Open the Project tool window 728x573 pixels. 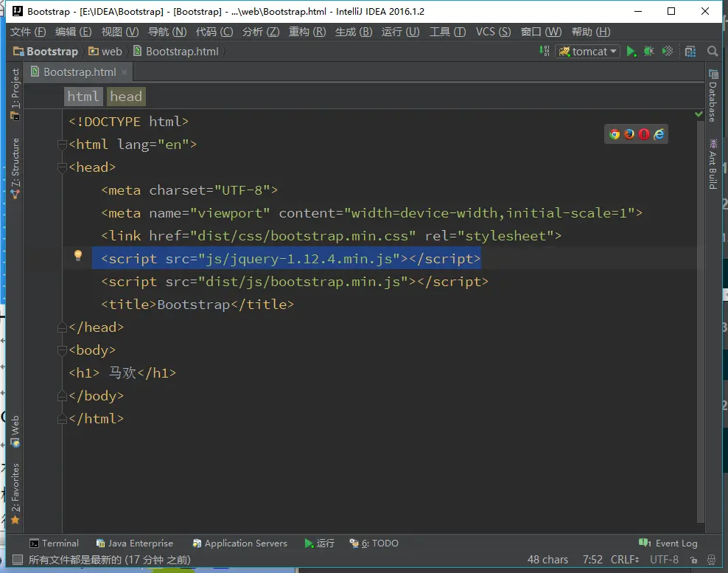(x=15, y=94)
